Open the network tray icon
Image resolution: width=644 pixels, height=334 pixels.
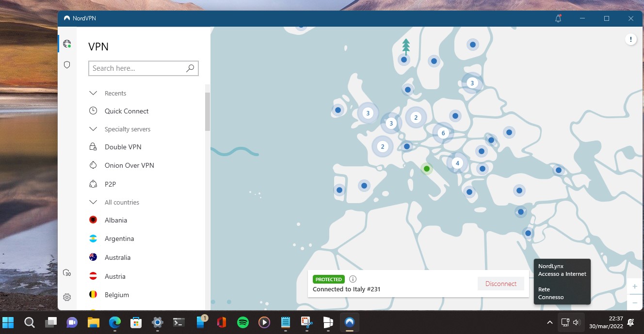pyautogui.click(x=565, y=322)
